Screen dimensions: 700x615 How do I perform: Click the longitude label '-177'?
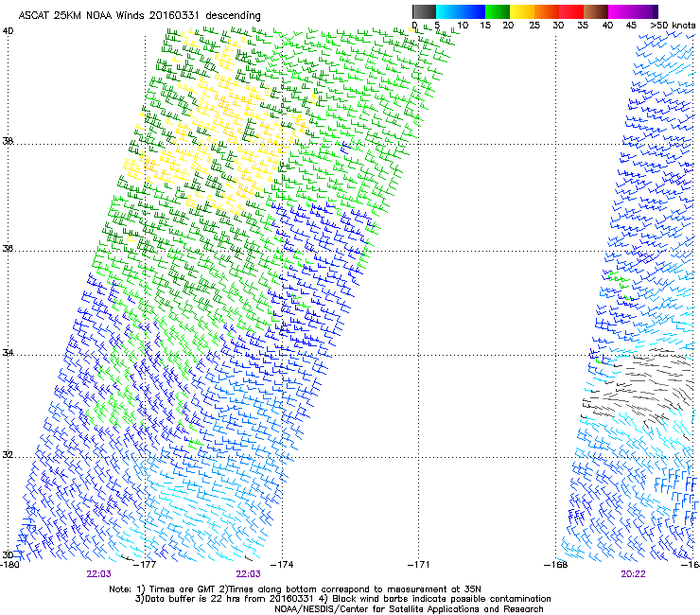145,565
